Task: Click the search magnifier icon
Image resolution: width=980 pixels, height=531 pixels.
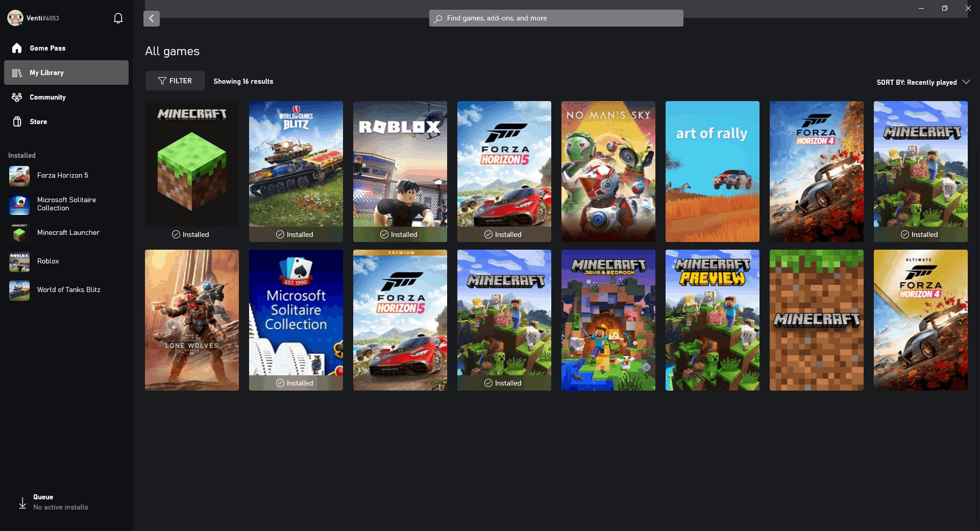Action: coord(438,19)
